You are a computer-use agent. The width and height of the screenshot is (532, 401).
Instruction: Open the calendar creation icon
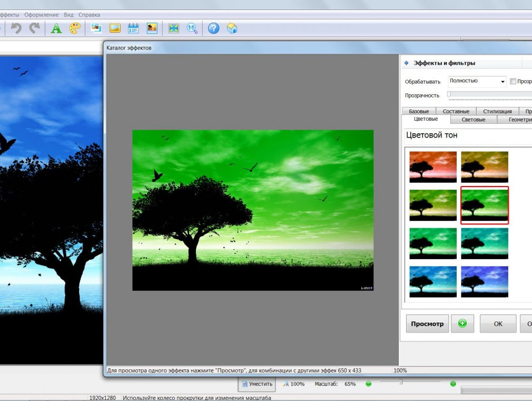click(x=133, y=28)
